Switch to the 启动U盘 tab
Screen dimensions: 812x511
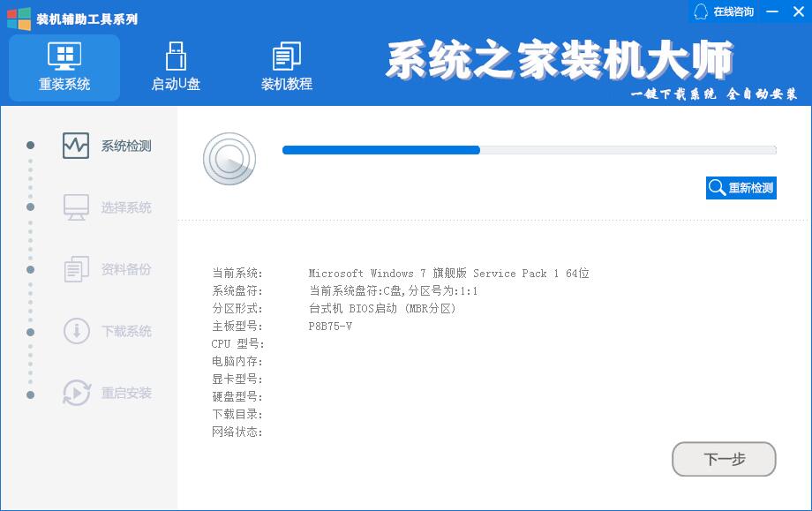point(176,68)
